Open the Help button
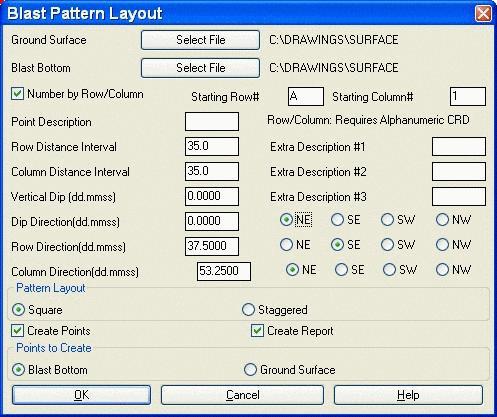 [408, 395]
